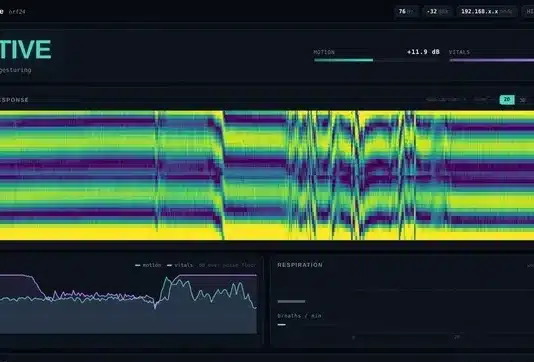
Task: Click the viridis response heatmap
Action: click(x=267, y=175)
